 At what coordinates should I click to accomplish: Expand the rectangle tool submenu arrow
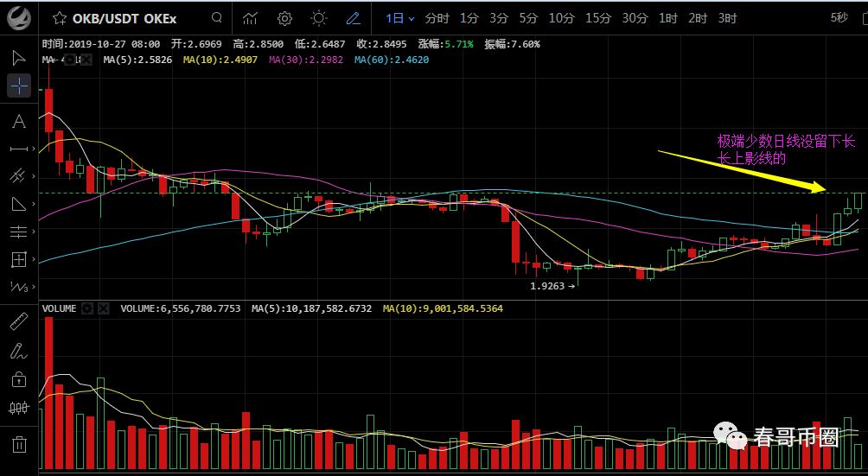click(x=34, y=258)
